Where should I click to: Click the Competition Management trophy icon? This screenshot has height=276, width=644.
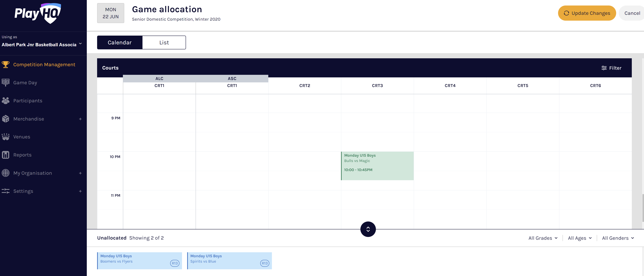coord(5,64)
